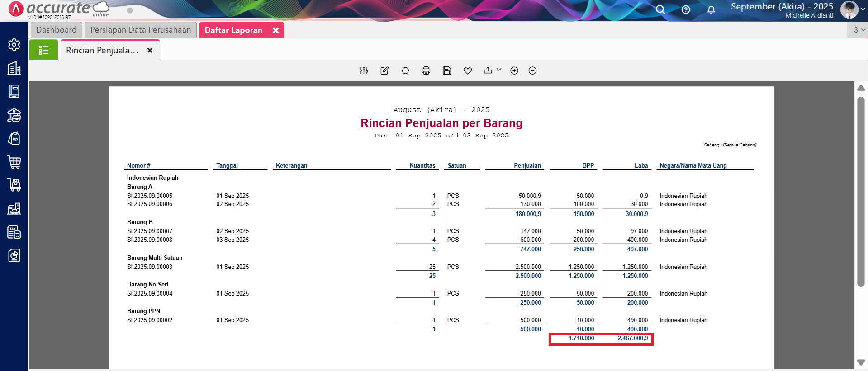868x371 pixels.
Task: Click the scrollbar down arrow
Action: (x=861, y=362)
